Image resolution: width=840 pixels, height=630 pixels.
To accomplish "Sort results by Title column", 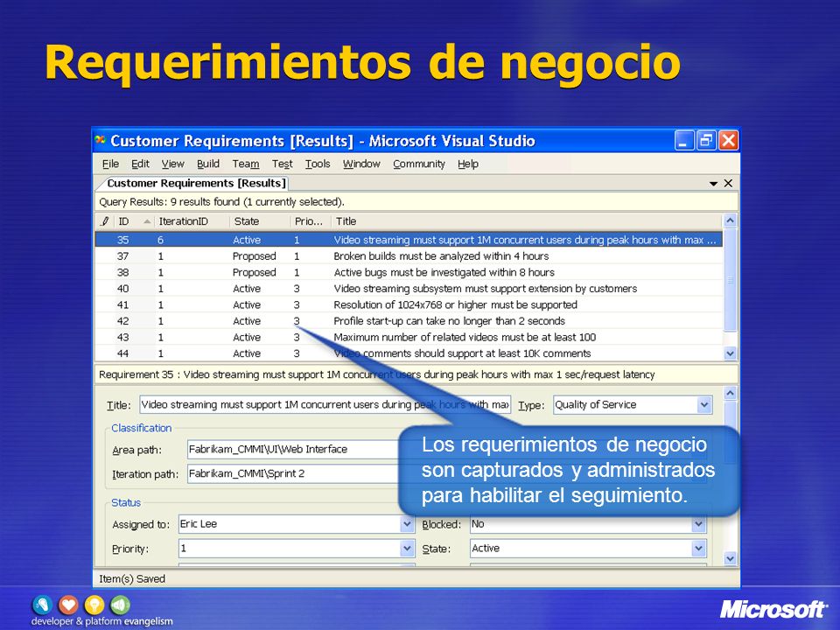I will [526, 221].
